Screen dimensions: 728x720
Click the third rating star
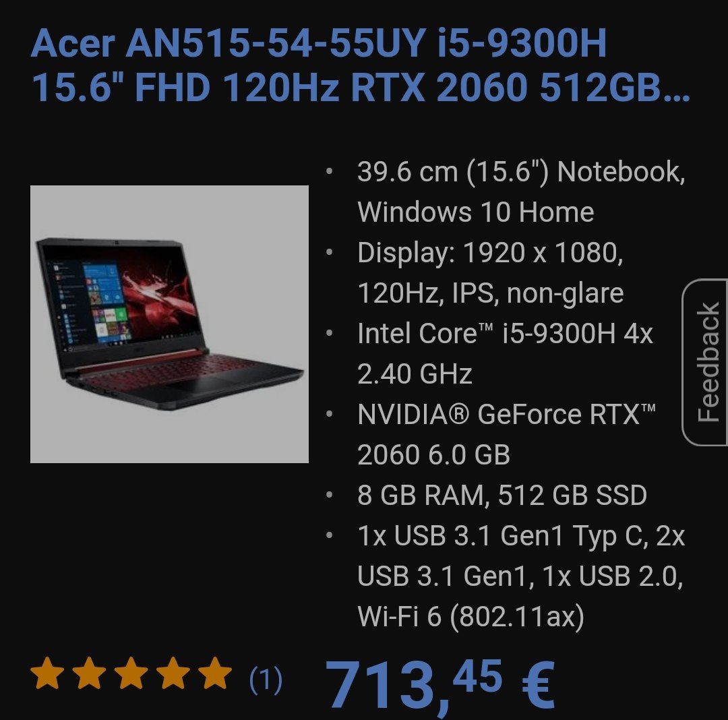[131, 673]
